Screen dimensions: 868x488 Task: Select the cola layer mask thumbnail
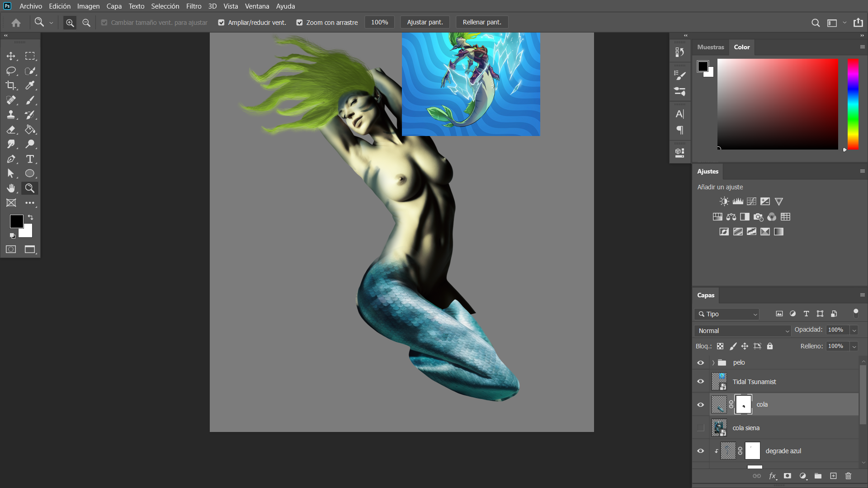coord(743,404)
